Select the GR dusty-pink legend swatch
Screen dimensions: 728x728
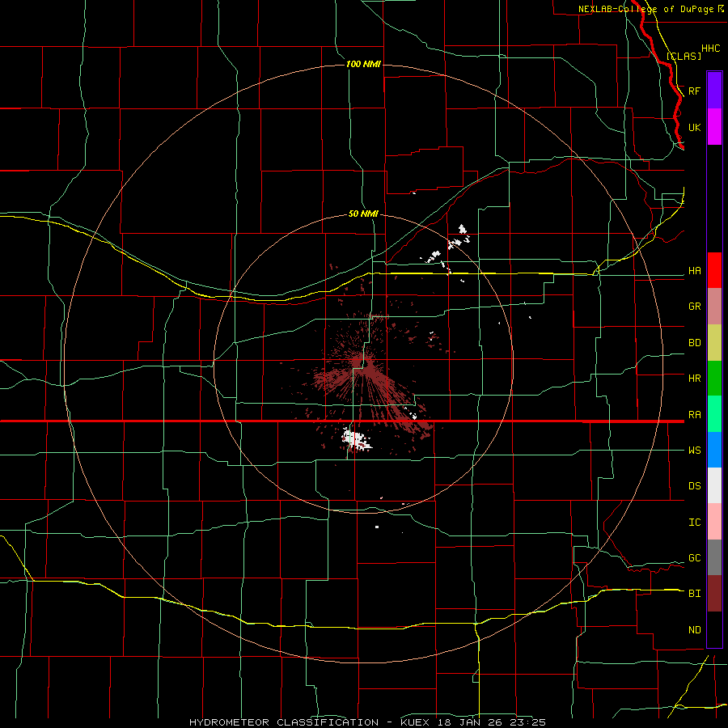coord(714,307)
